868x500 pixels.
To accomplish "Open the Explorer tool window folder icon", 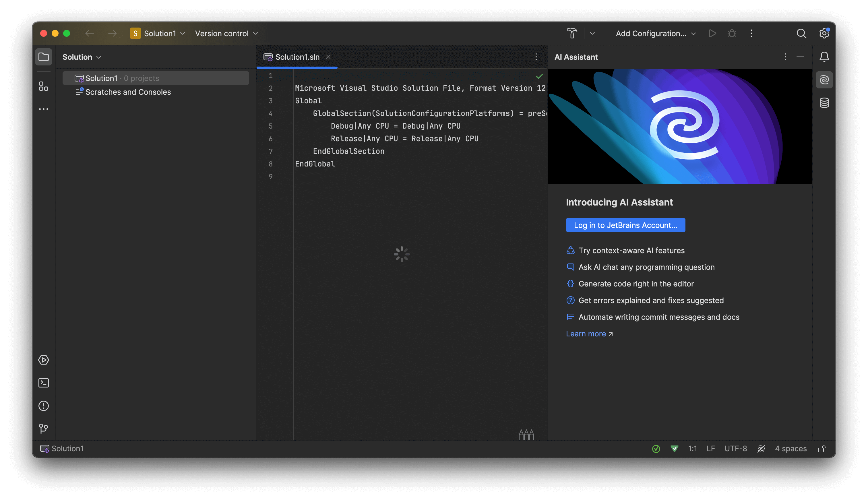I will 44,57.
